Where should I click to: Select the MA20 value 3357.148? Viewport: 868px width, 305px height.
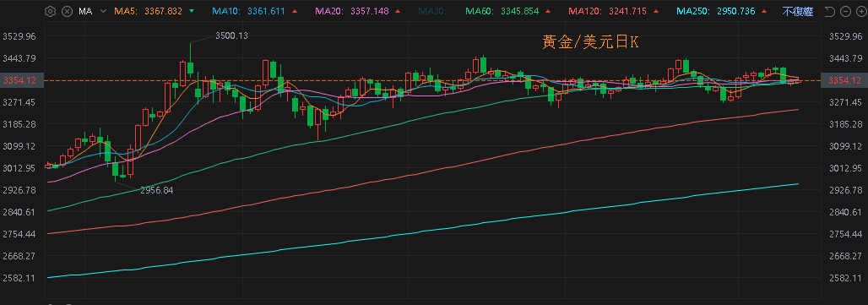tap(369, 11)
